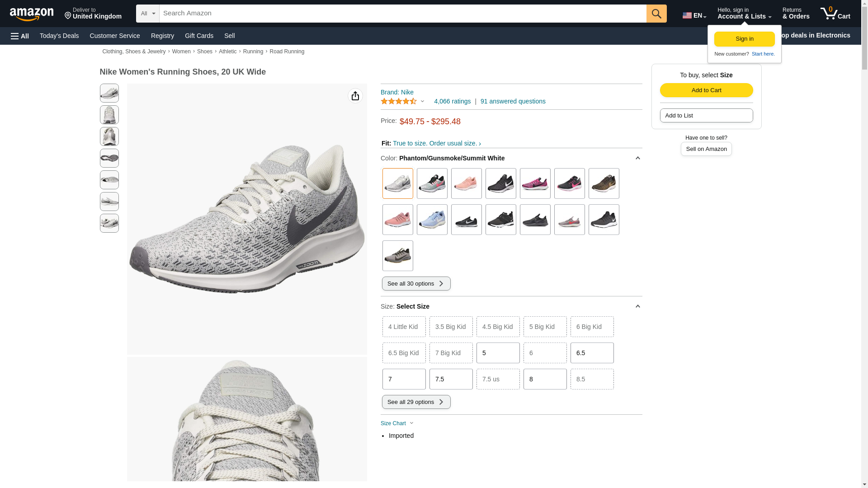Collapse the Color section chevron

(x=637, y=158)
